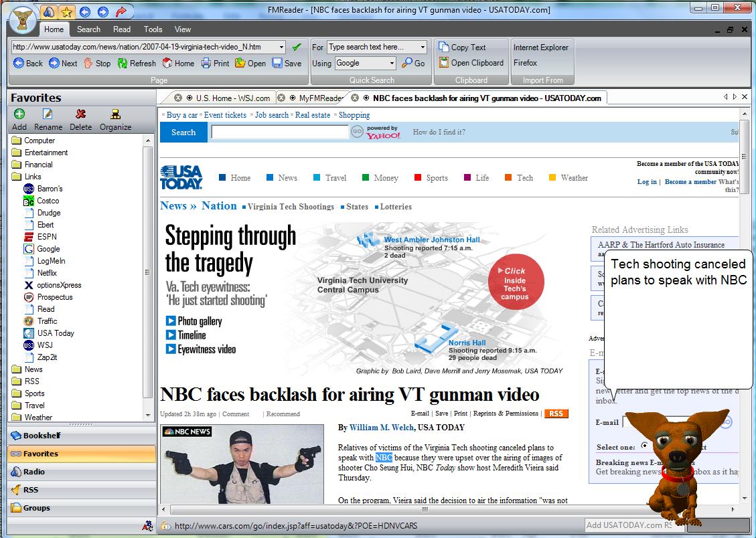756x538 pixels.
Task: Click the speaker icon in the quick access bar
Action: [49, 11]
